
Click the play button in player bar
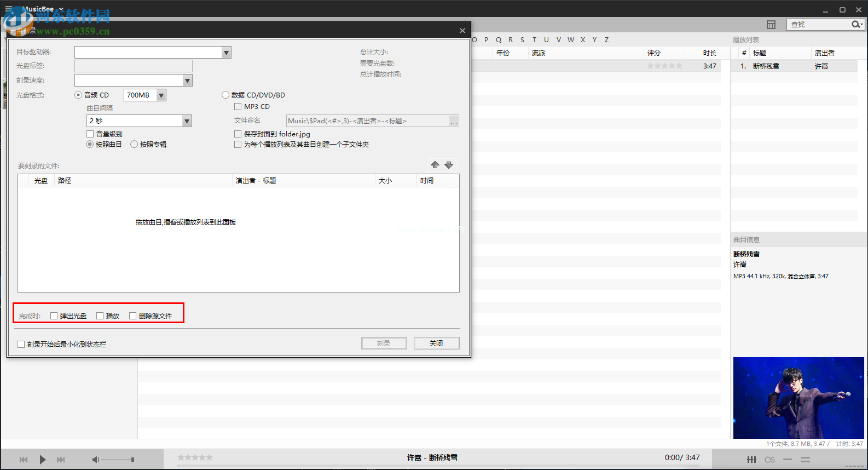click(43, 460)
